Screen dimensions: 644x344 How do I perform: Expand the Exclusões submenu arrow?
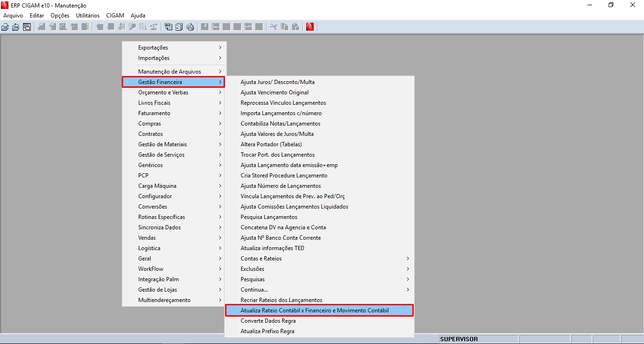(408, 269)
